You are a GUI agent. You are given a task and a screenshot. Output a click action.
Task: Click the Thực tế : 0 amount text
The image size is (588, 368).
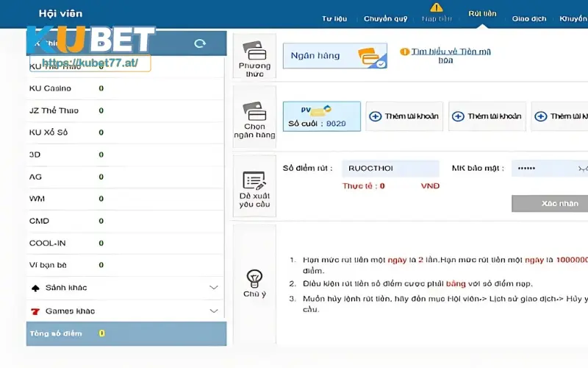click(x=363, y=186)
